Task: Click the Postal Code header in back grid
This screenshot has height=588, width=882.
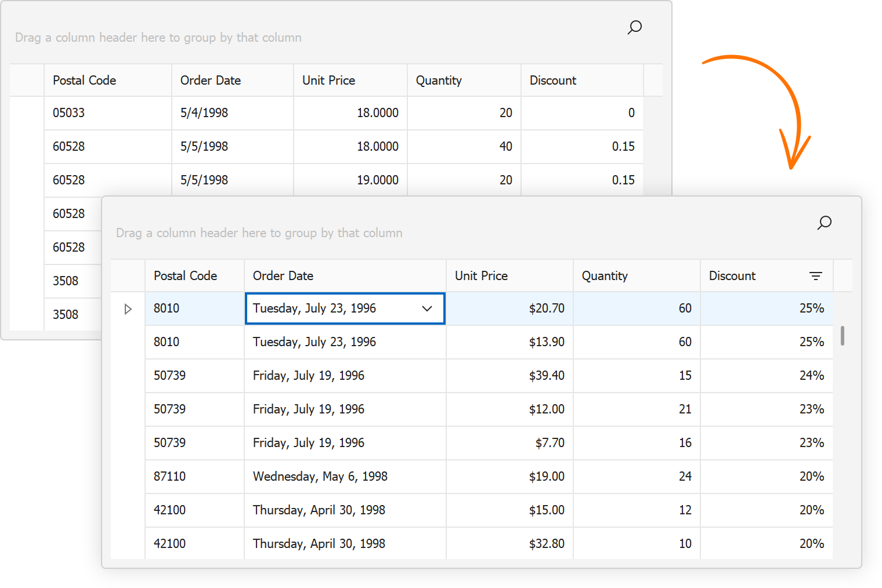Action: [x=84, y=81]
